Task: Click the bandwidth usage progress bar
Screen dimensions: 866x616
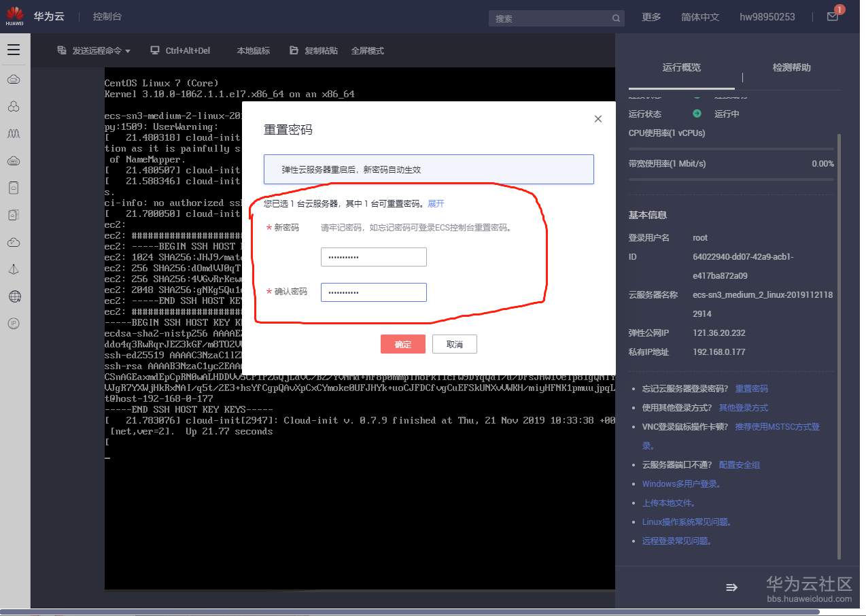Action: point(731,179)
